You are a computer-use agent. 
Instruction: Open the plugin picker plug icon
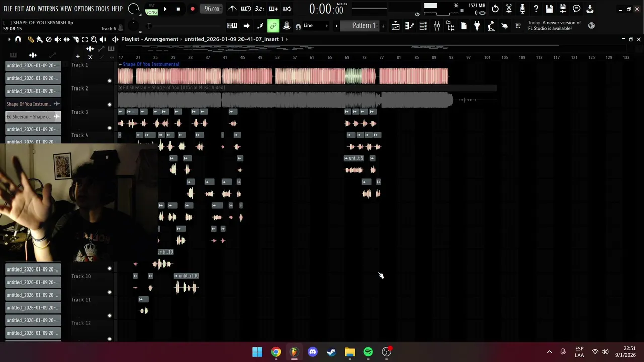pyautogui.click(x=477, y=26)
